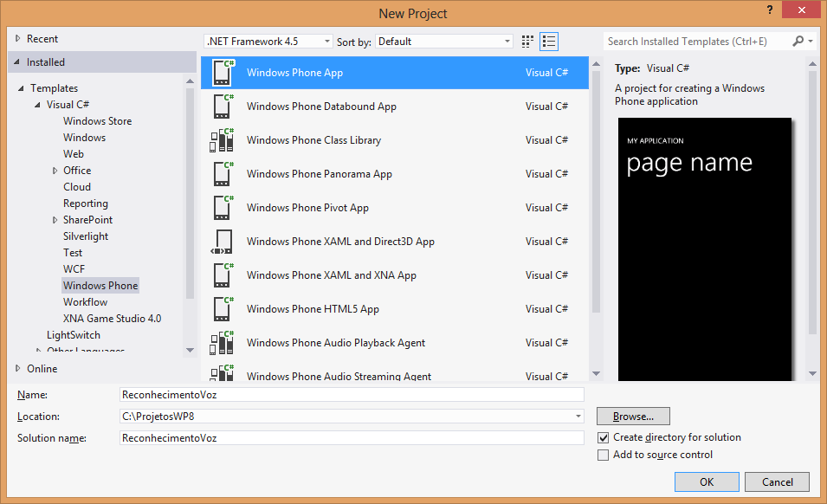
Task: Open the Sort by Default dropdown
Action: pyautogui.click(x=444, y=41)
